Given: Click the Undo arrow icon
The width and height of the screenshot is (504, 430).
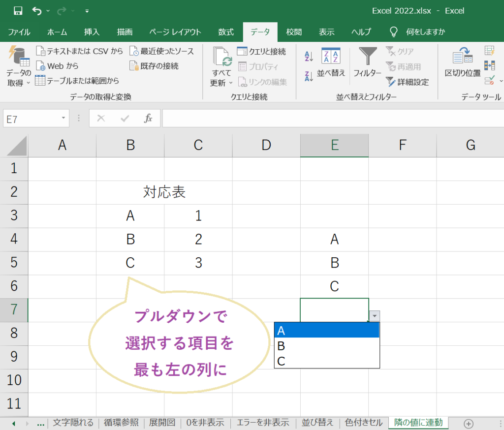Looking at the screenshot, I should click(36, 11).
